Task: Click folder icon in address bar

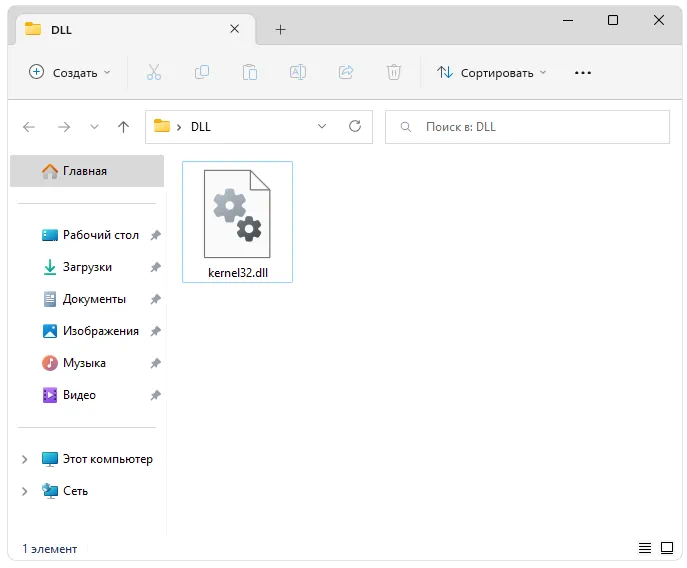Action: 162,126
